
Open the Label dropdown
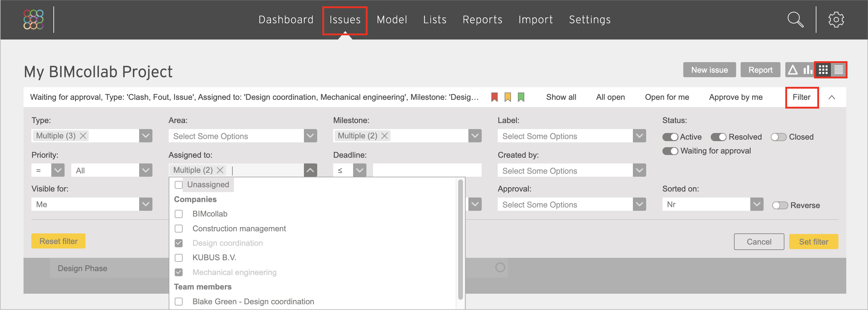pos(572,136)
